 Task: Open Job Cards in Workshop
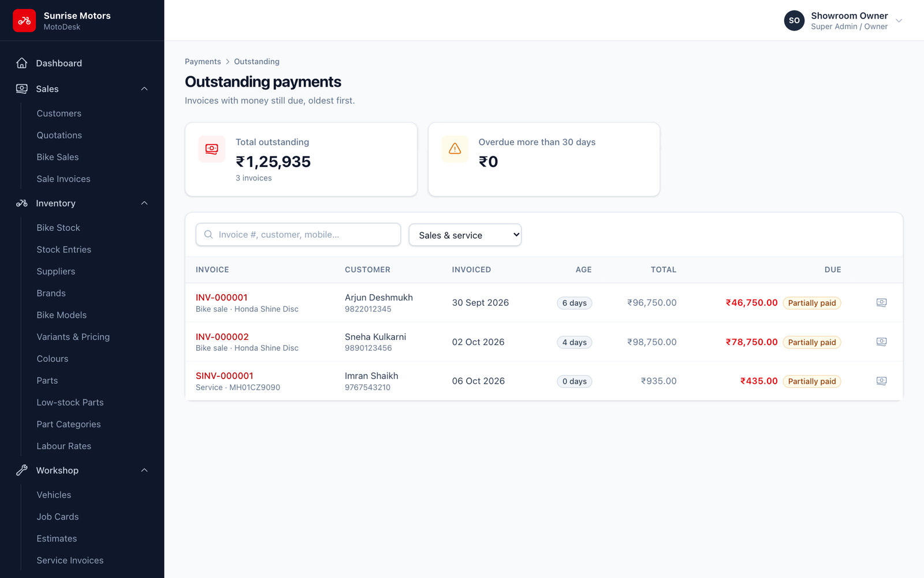point(58,517)
